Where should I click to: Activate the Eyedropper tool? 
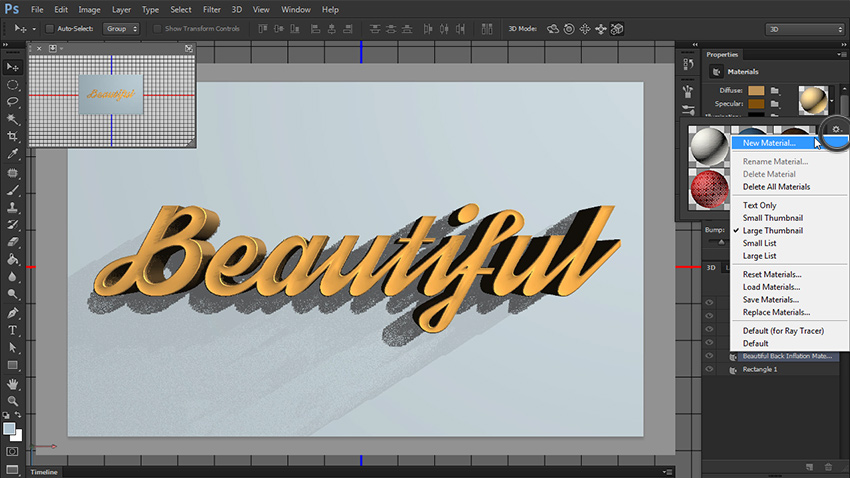click(13, 153)
